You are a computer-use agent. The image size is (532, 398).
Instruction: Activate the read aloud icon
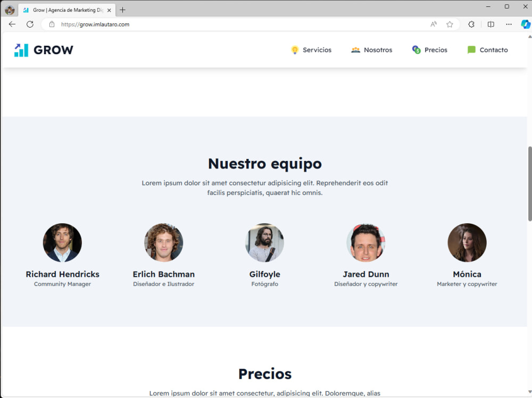(434, 24)
